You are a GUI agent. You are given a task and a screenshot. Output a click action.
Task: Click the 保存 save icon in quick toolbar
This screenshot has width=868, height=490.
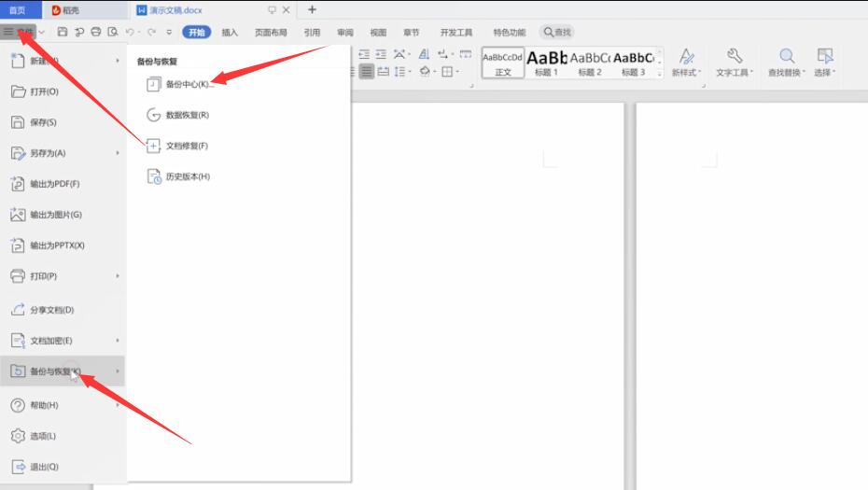[62, 32]
